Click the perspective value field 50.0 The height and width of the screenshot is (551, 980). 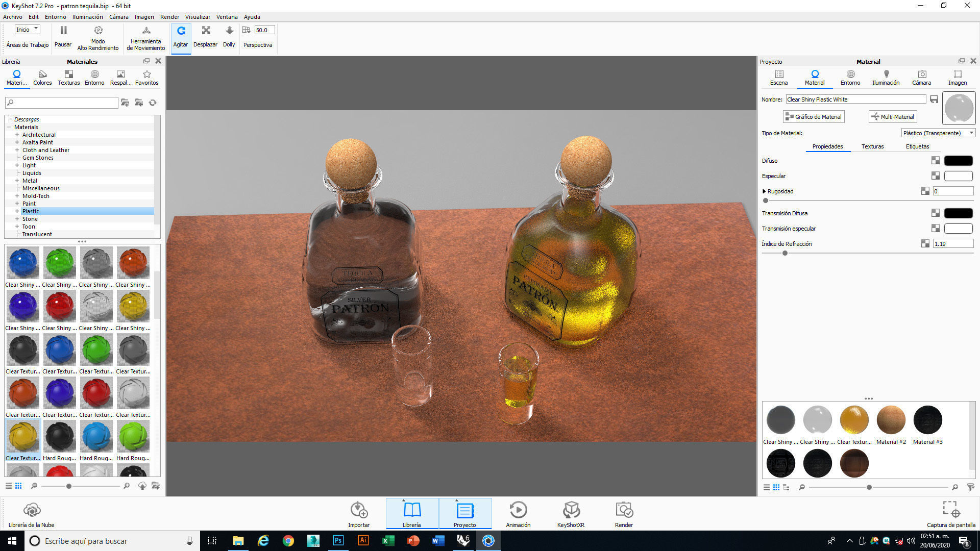(264, 30)
